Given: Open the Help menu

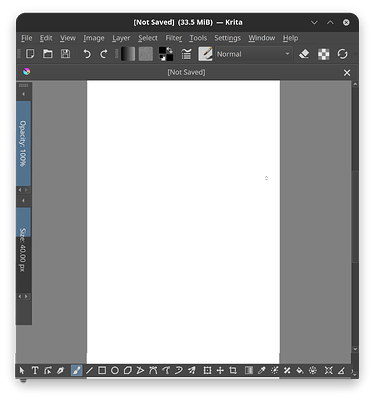Looking at the screenshot, I should [x=290, y=38].
